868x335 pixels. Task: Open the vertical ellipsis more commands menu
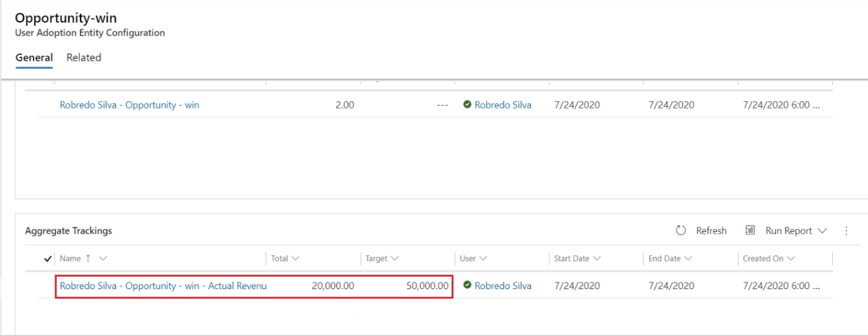pyautogui.click(x=846, y=231)
